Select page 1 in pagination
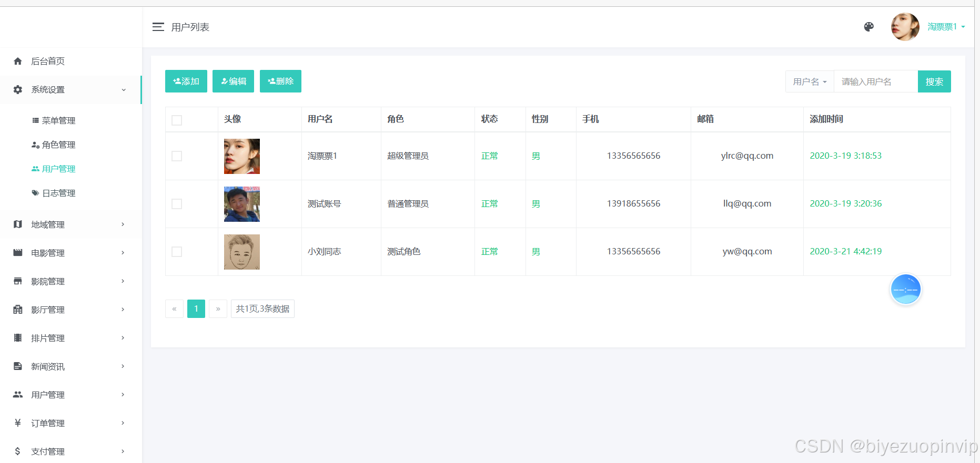Screen dimensions: 980x463 pos(196,308)
